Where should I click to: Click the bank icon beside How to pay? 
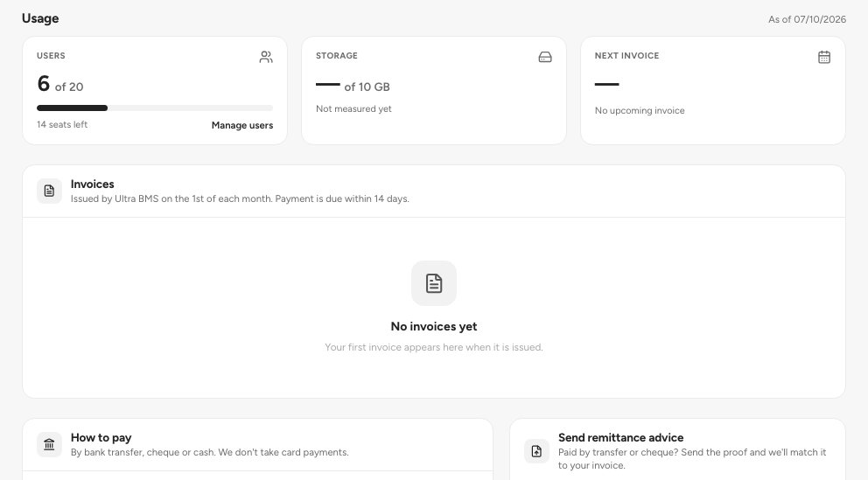click(x=49, y=445)
